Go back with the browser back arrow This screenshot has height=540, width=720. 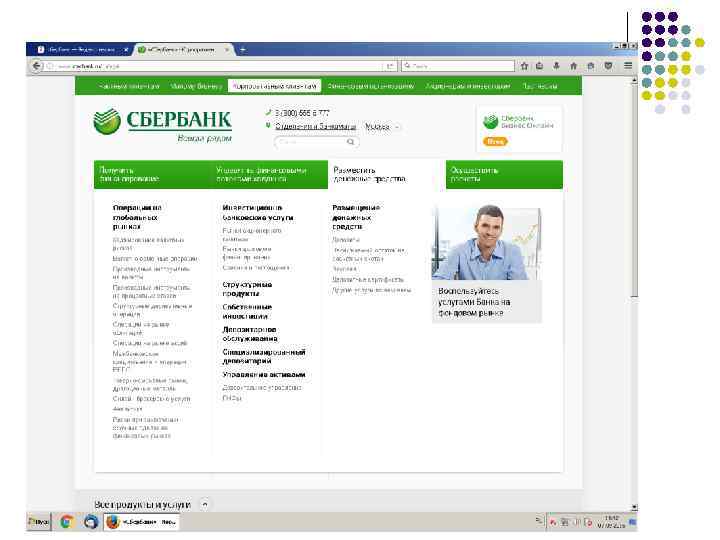(x=36, y=66)
